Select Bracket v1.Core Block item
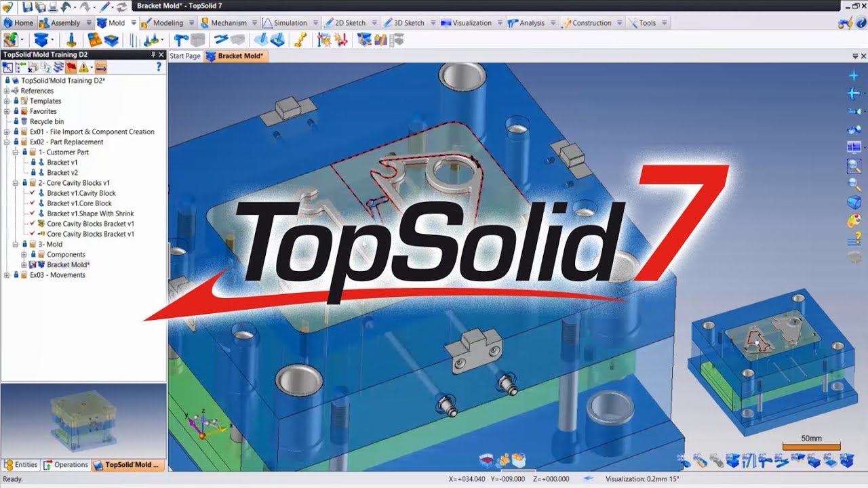868x488 pixels. (x=79, y=203)
